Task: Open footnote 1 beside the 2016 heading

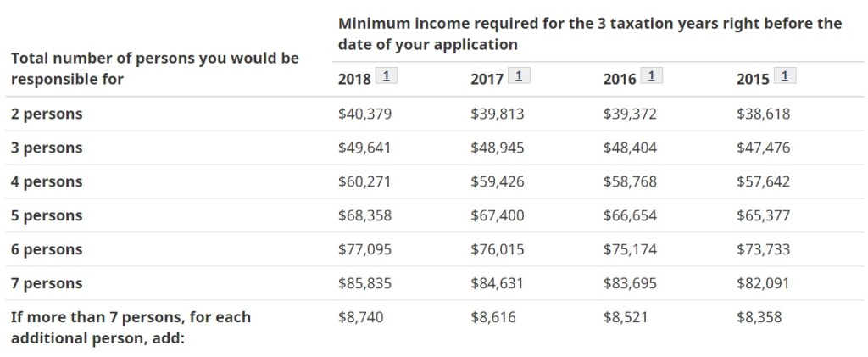Action: (x=651, y=76)
